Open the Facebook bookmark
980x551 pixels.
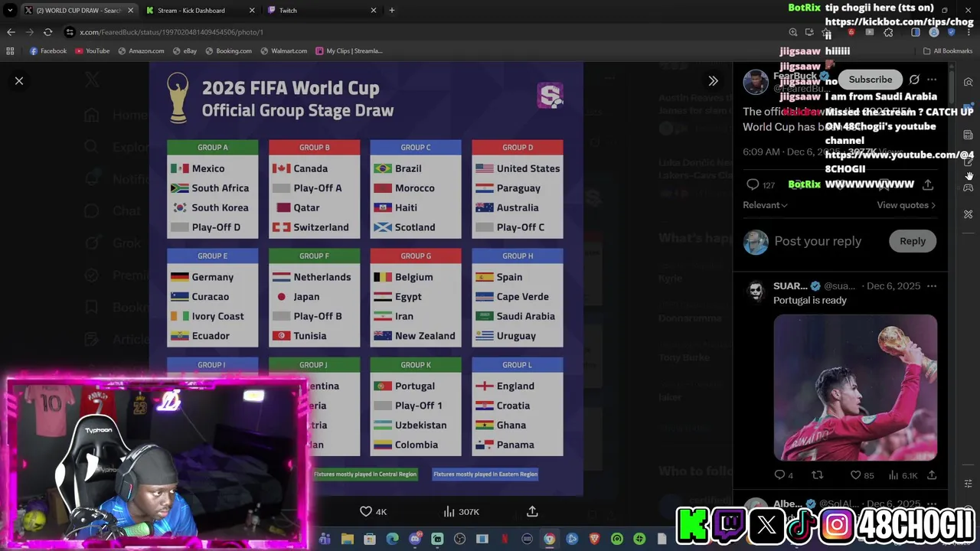tap(47, 51)
